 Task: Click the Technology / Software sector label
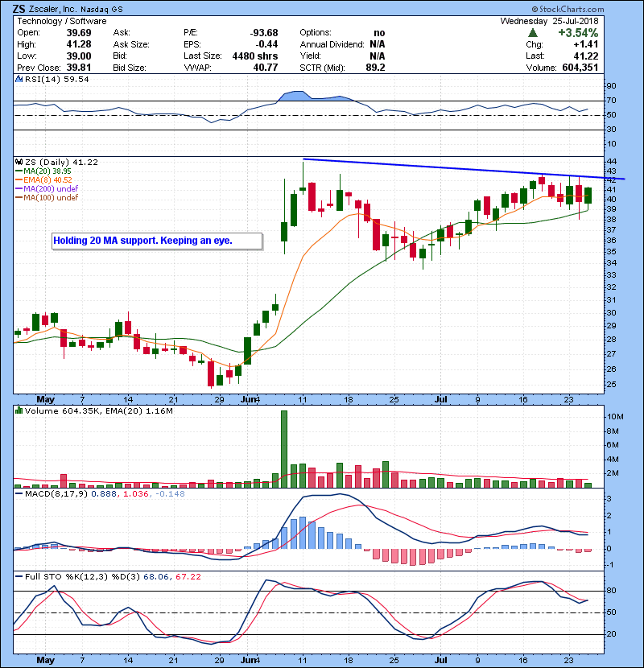pyautogui.click(x=62, y=21)
